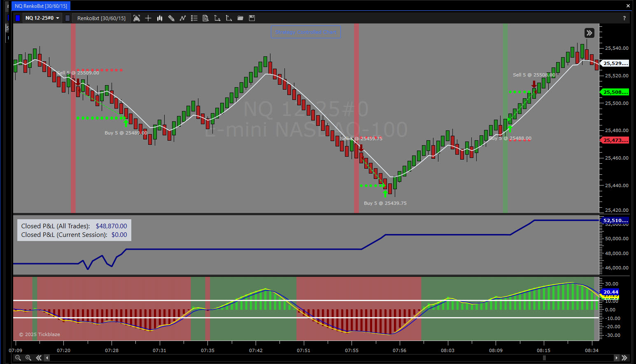Toggle the bar scanner icon in toolbar
This screenshot has height=364, width=636.
click(137, 18)
